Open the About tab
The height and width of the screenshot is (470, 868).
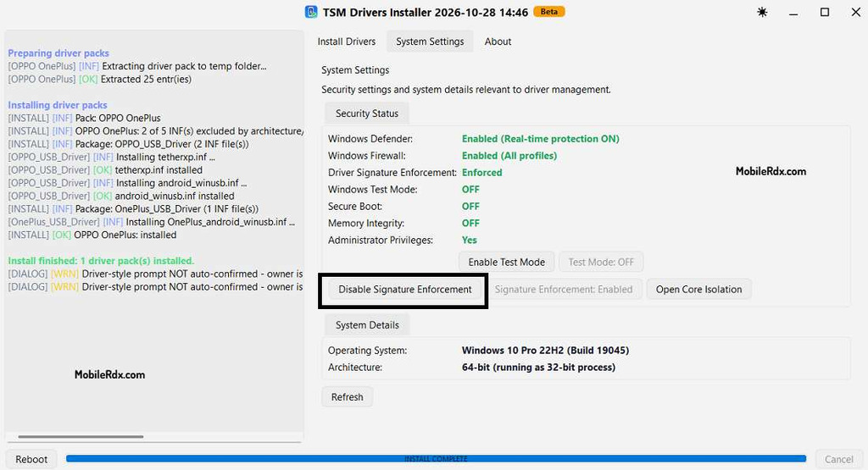(498, 41)
